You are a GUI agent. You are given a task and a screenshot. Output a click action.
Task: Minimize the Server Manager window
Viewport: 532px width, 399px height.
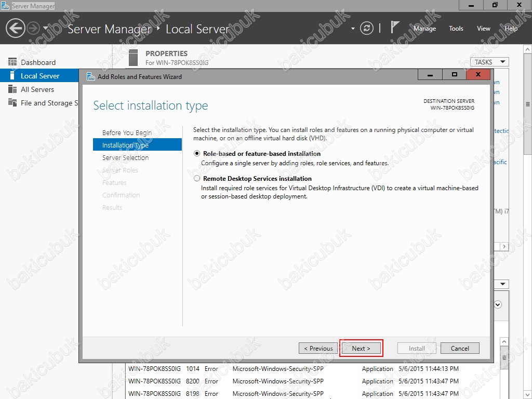click(471, 5)
